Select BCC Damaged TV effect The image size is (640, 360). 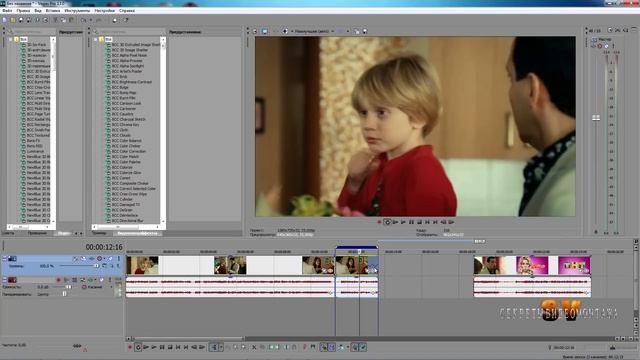(126, 204)
